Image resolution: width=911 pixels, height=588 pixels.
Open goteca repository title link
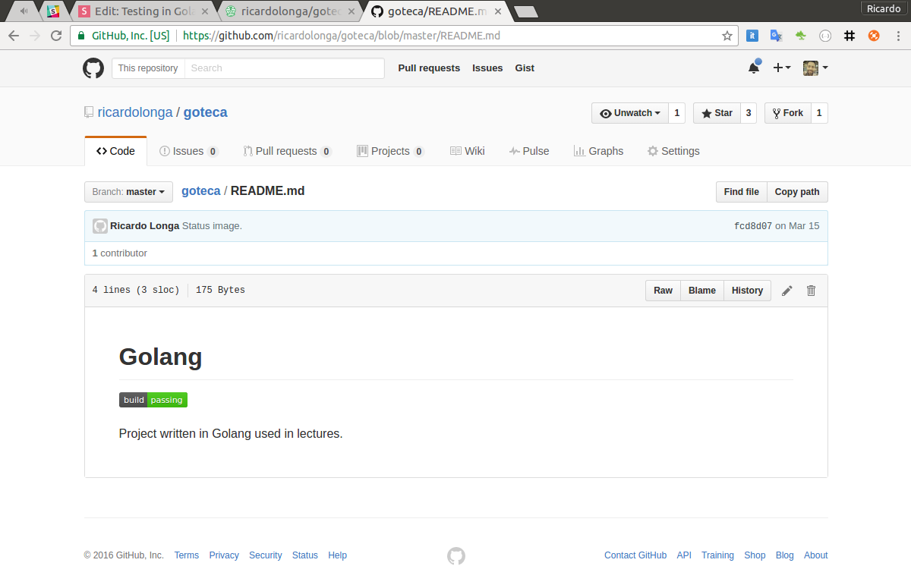tap(205, 112)
